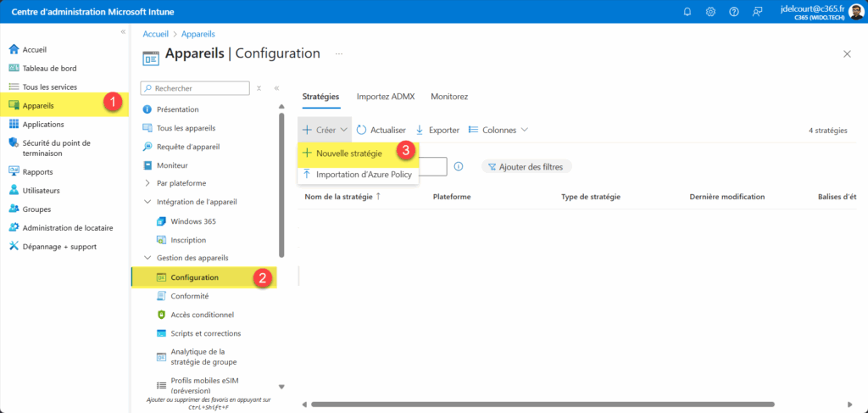Image resolution: width=868 pixels, height=413 pixels.
Task: Click the Rechercher search field
Action: coord(195,88)
